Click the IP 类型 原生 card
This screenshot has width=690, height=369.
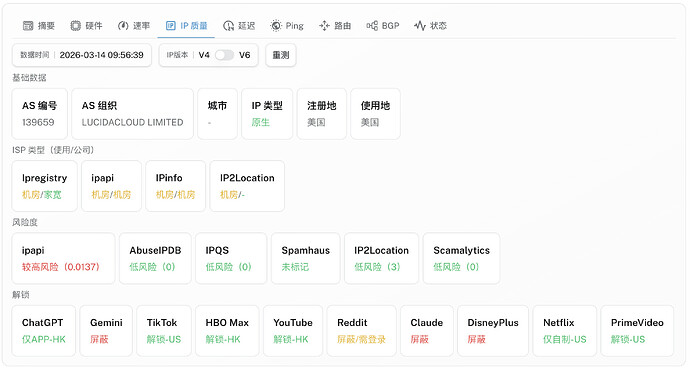(x=267, y=114)
